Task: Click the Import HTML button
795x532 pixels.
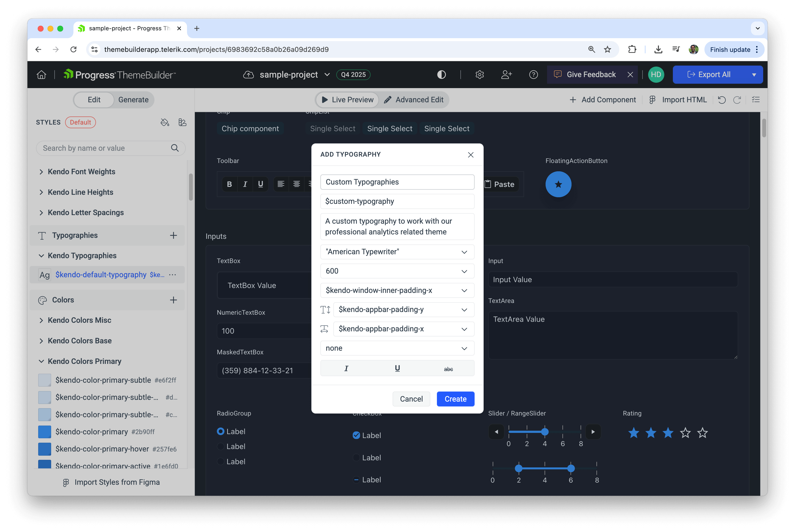Action: [x=678, y=100]
